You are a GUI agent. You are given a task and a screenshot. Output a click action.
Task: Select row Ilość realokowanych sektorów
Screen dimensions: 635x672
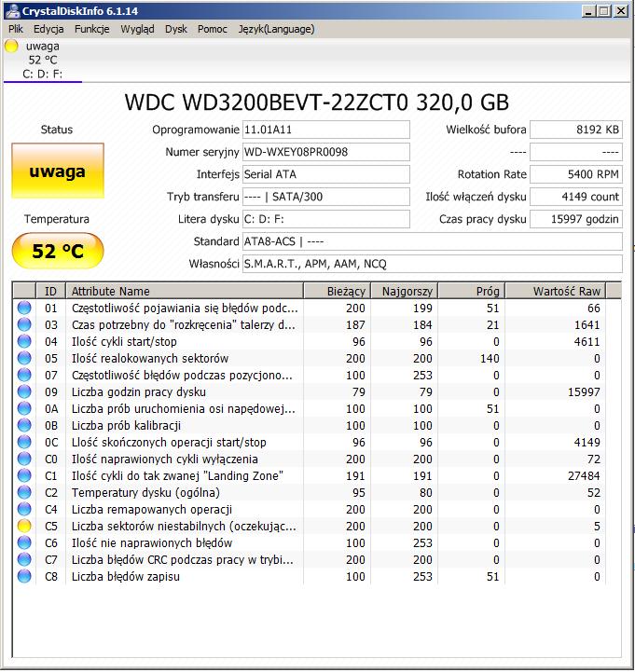click(310, 358)
